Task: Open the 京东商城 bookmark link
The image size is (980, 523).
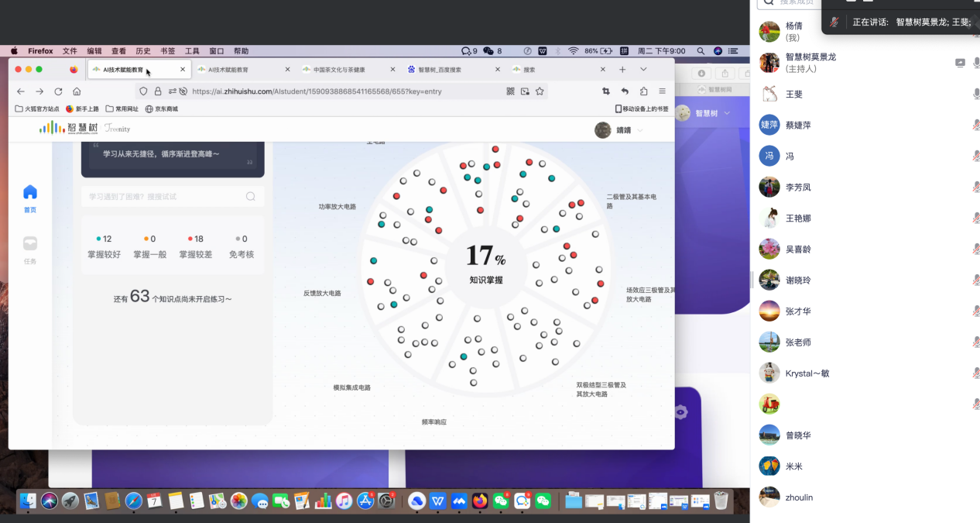Action: pyautogui.click(x=162, y=109)
